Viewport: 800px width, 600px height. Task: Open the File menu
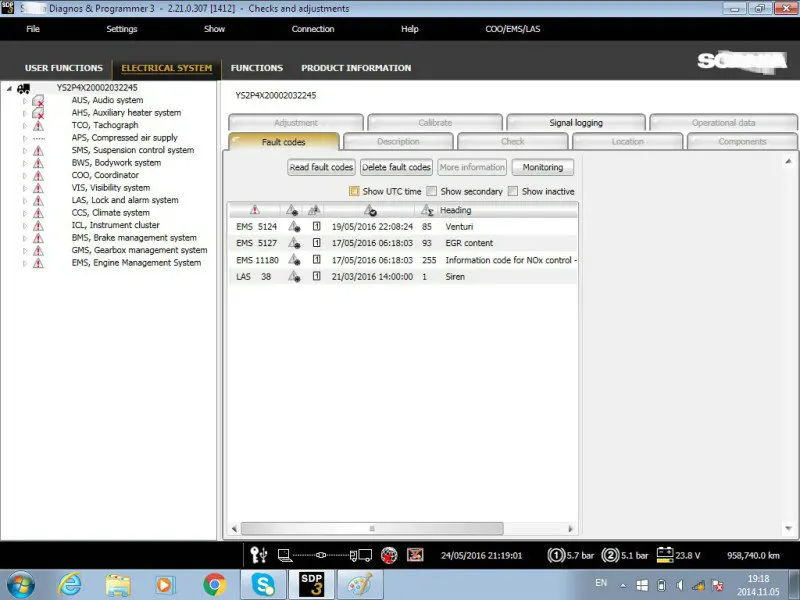pos(33,29)
